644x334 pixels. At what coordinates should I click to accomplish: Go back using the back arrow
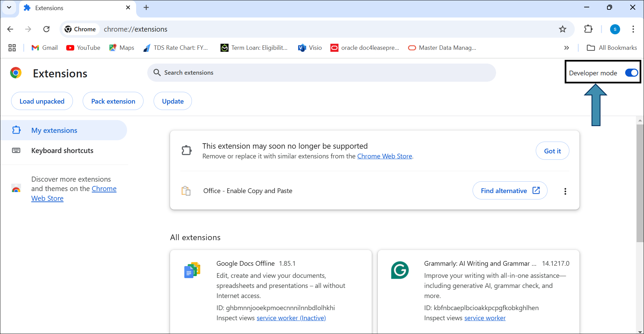click(x=10, y=29)
